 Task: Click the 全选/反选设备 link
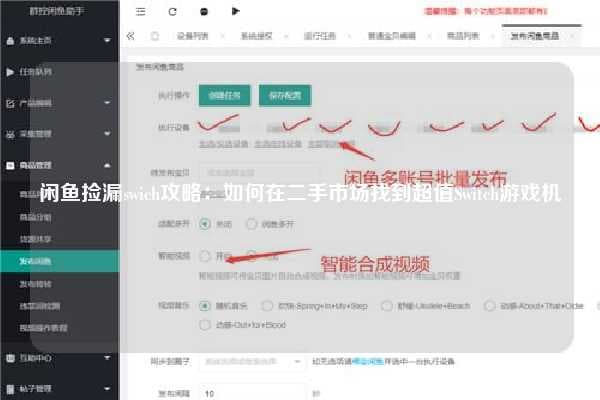[x=223, y=144]
